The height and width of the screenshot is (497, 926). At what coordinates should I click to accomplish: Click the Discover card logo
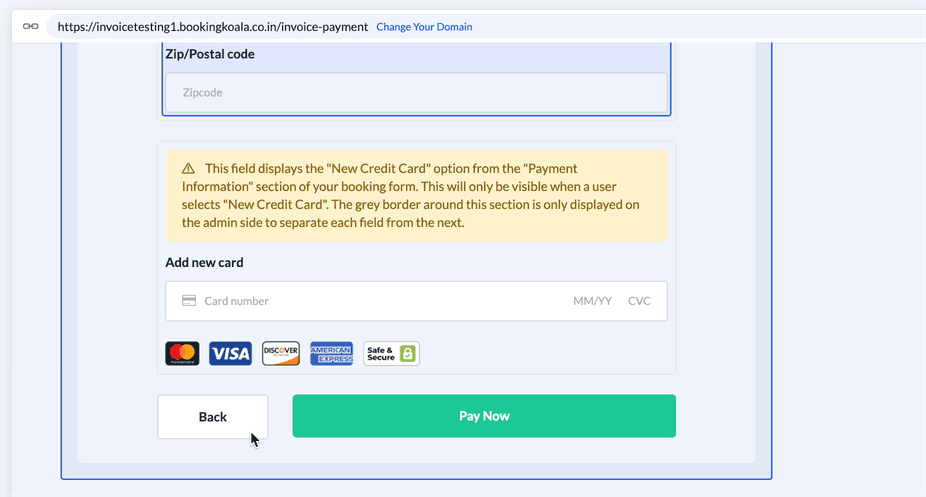[281, 353]
